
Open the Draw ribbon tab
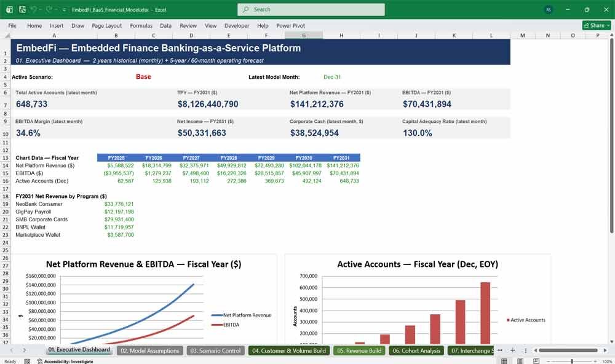pyautogui.click(x=77, y=25)
